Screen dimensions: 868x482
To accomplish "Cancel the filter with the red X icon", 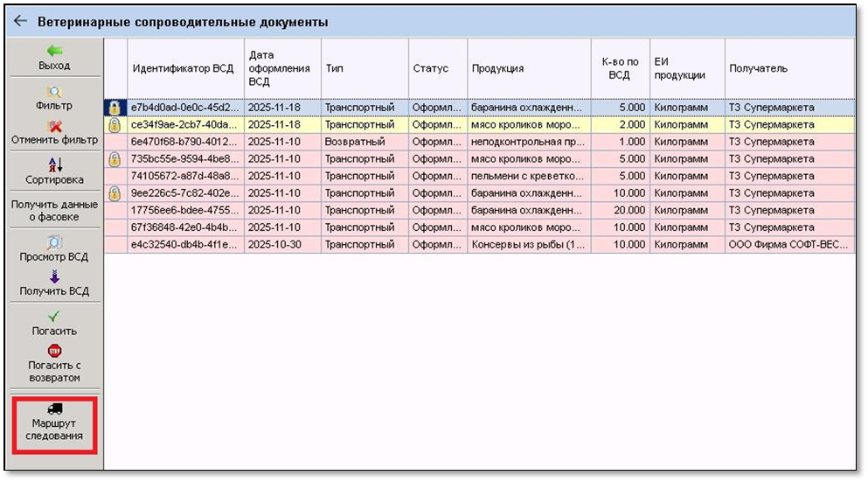I will pyautogui.click(x=54, y=126).
